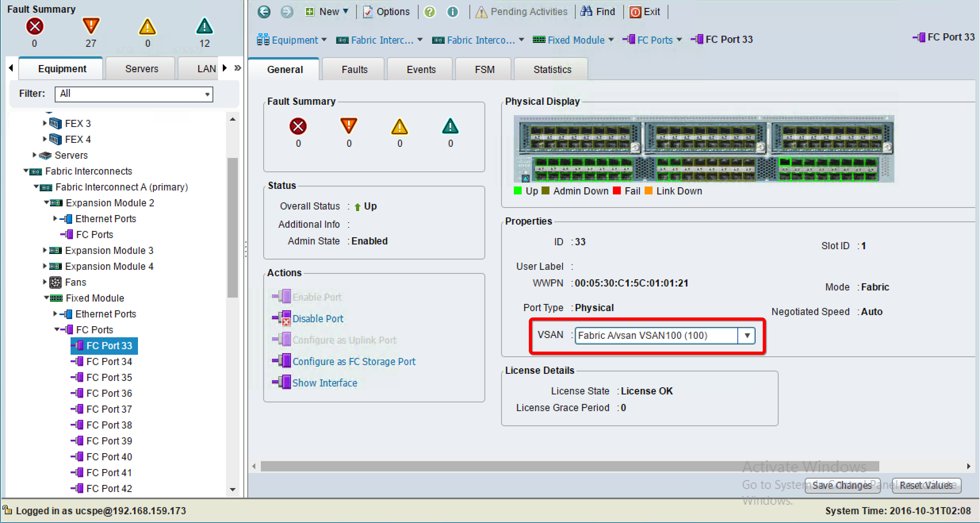Collapse Fabric Interconnect A (primary) node
Image resolution: width=980 pixels, height=523 pixels.
[36, 187]
